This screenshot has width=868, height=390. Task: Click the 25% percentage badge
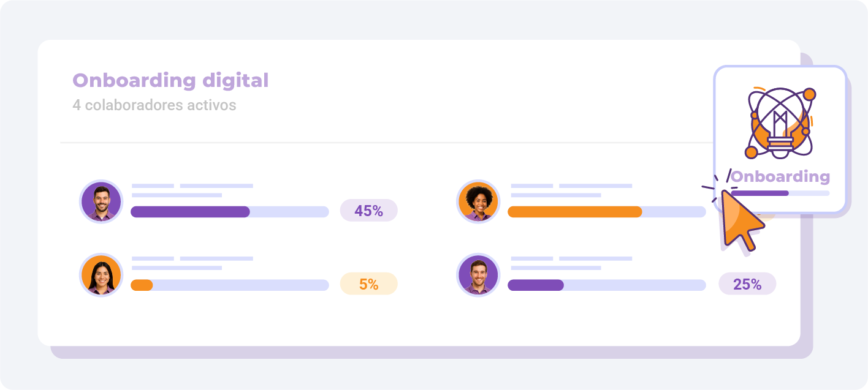tap(747, 284)
